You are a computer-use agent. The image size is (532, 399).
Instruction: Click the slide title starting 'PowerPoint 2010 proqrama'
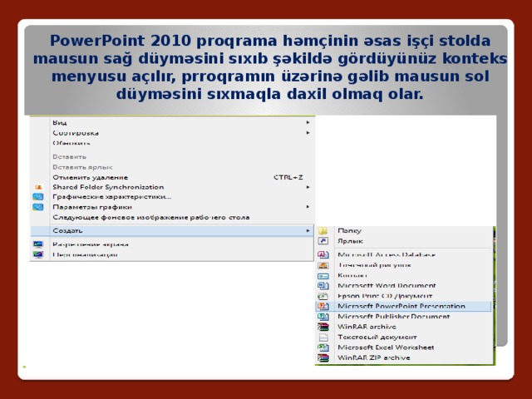pyautogui.click(x=269, y=67)
